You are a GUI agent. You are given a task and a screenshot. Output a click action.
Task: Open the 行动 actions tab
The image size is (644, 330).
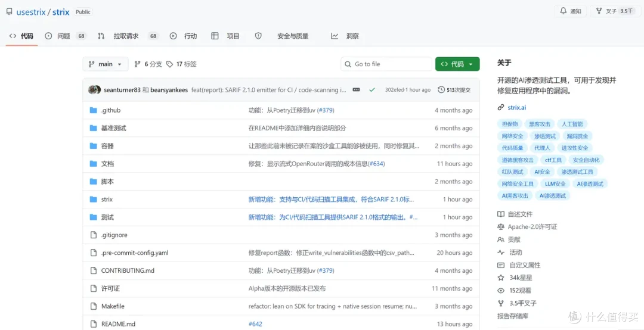184,36
